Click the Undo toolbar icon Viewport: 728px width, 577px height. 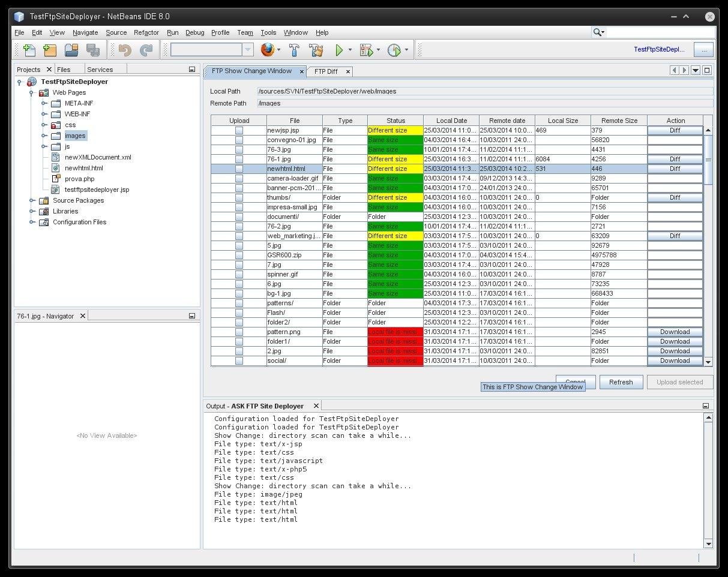124,50
